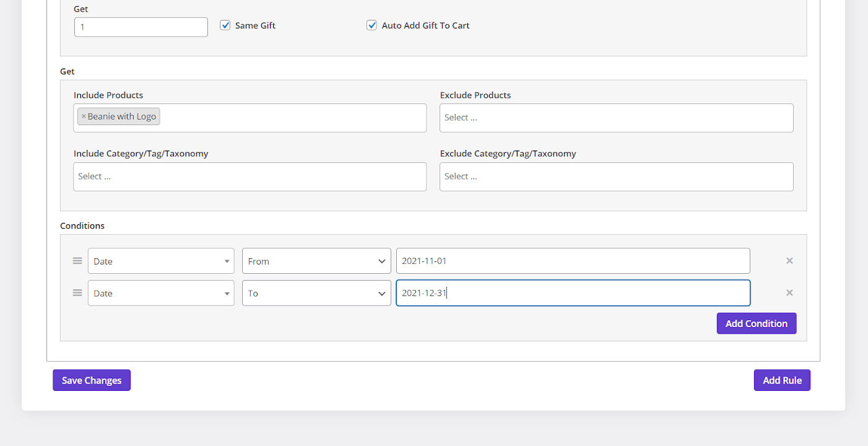
Task: Remove the 2021-11-01 date condition
Action: click(x=789, y=261)
